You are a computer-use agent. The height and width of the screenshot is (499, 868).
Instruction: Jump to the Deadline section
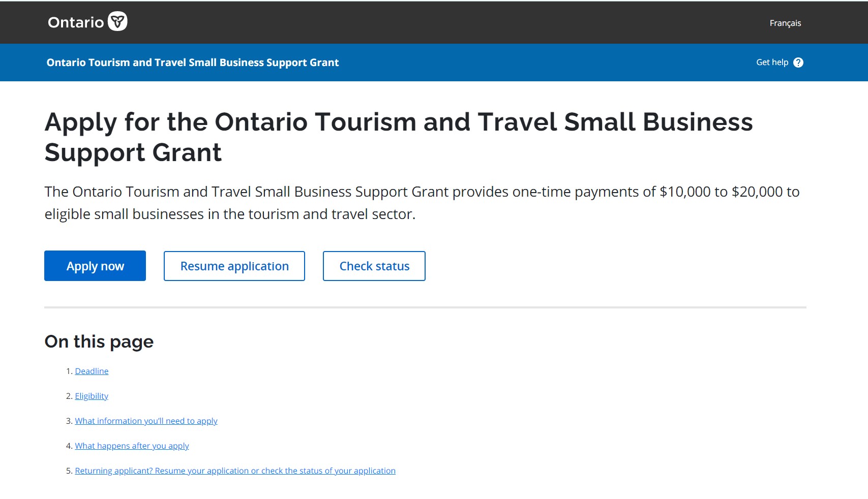[x=92, y=371]
